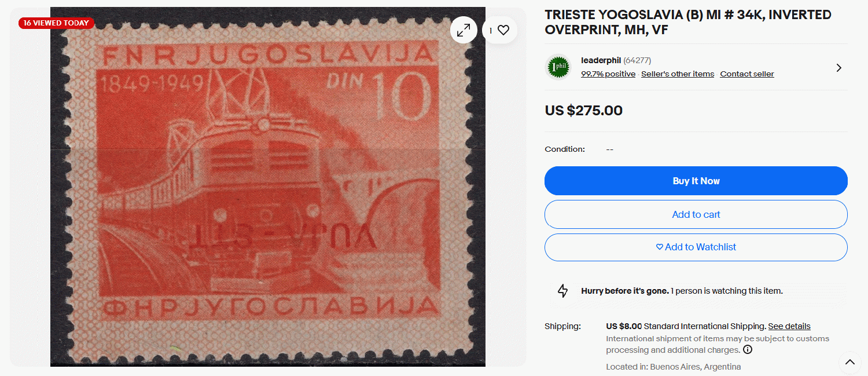This screenshot has height=376, width=868.
Task: Click the lightning bolt hurry icon
Action: pos(562,291)
